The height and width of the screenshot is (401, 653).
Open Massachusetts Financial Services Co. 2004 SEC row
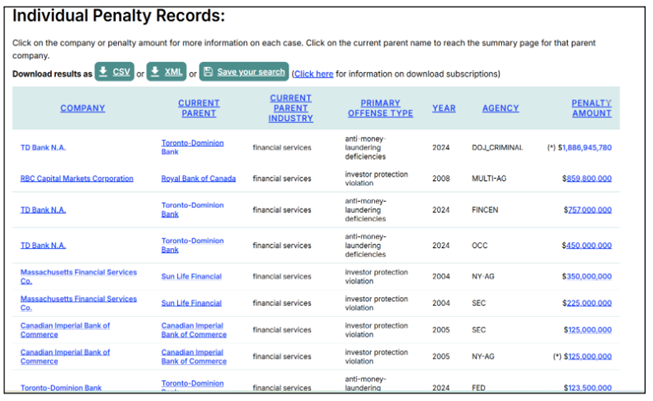78,303
